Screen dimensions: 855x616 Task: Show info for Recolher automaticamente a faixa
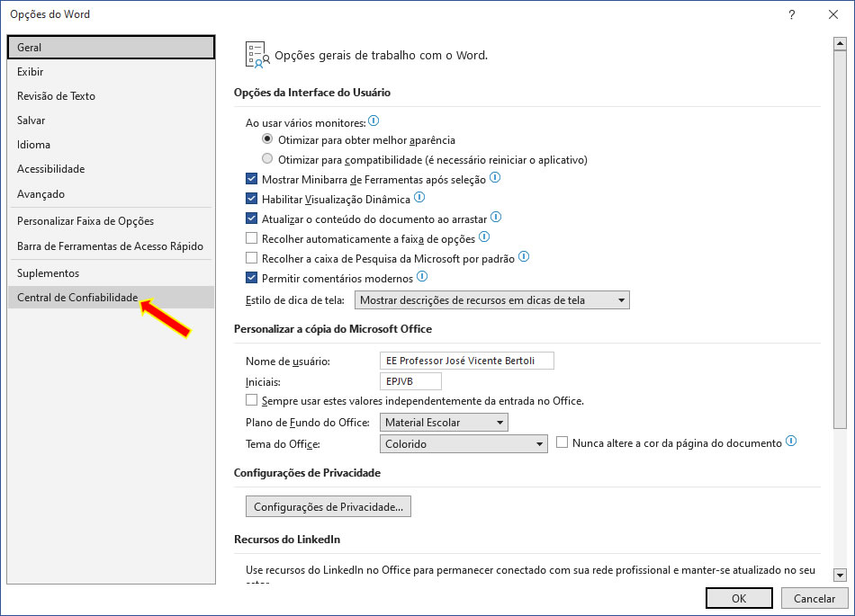click(484, 237)
